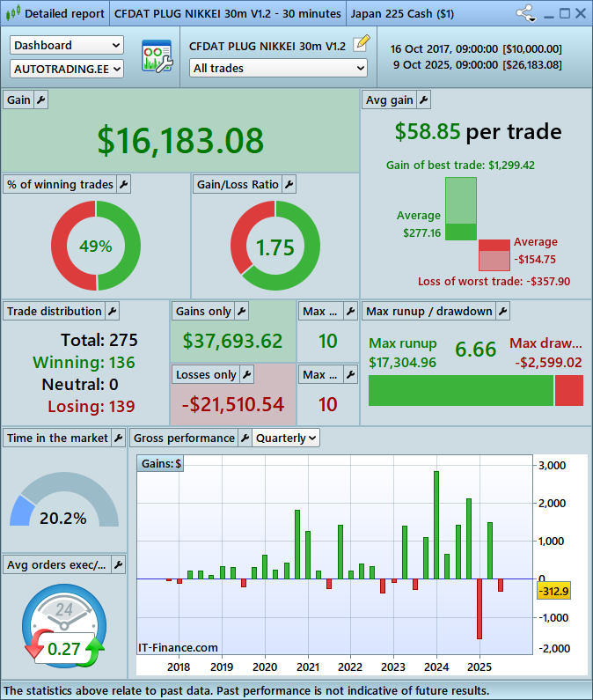Viewport: 593px width, 700px height.
Task: Click the dashboard layout icon
Action: 157,56
